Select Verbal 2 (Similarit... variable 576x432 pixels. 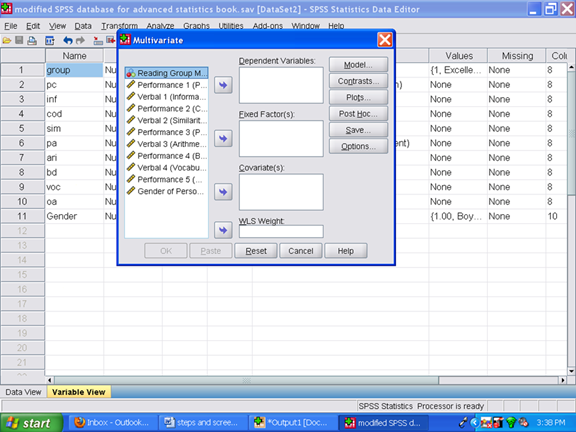[167, 120]
